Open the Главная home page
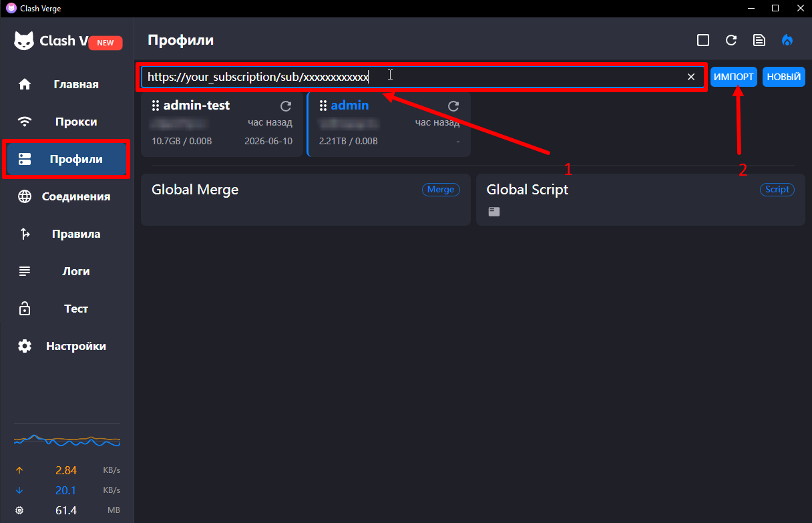Viewport: 812px width, 523px height. pos(67,84)
